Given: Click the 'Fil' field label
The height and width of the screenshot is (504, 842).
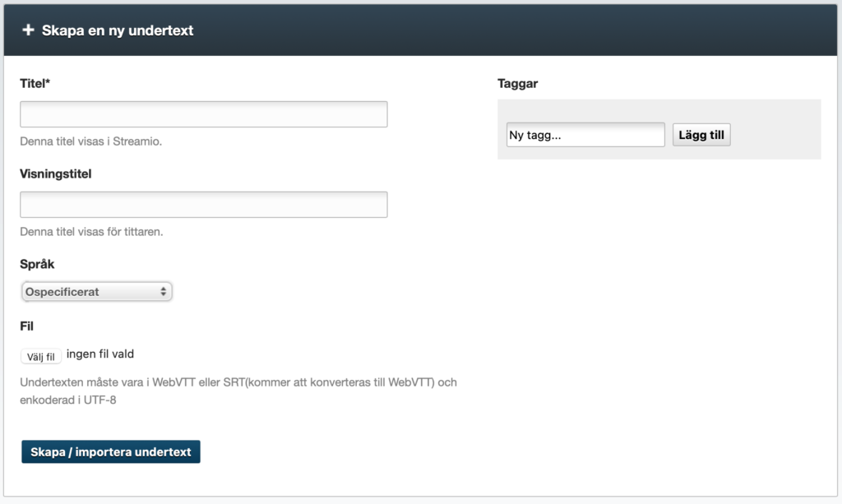Looking at the screenshot, I should tap(26, 326).
